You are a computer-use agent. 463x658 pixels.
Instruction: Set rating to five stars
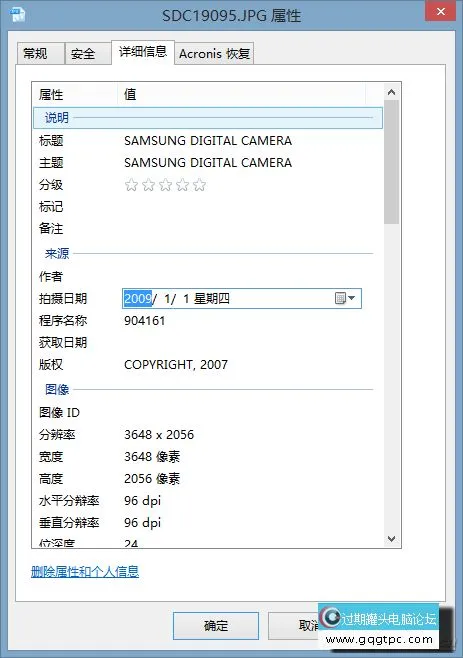[199, 185]
